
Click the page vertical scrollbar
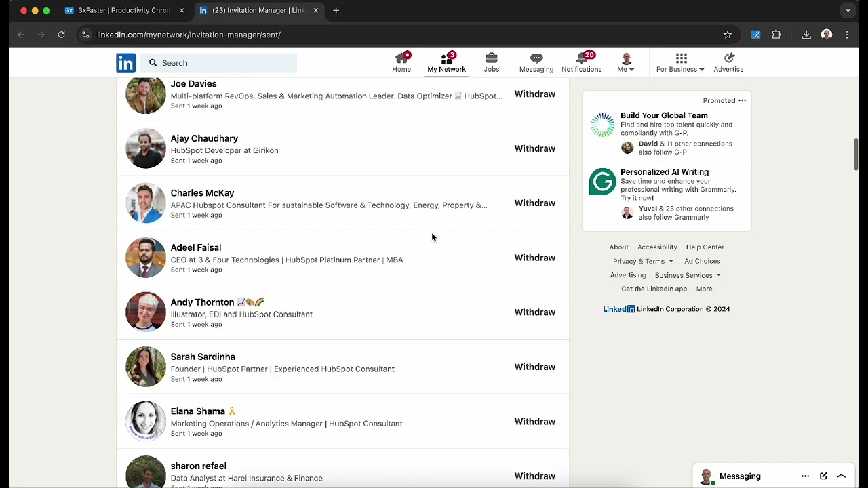pyautogui.click(x=855, y=155)
